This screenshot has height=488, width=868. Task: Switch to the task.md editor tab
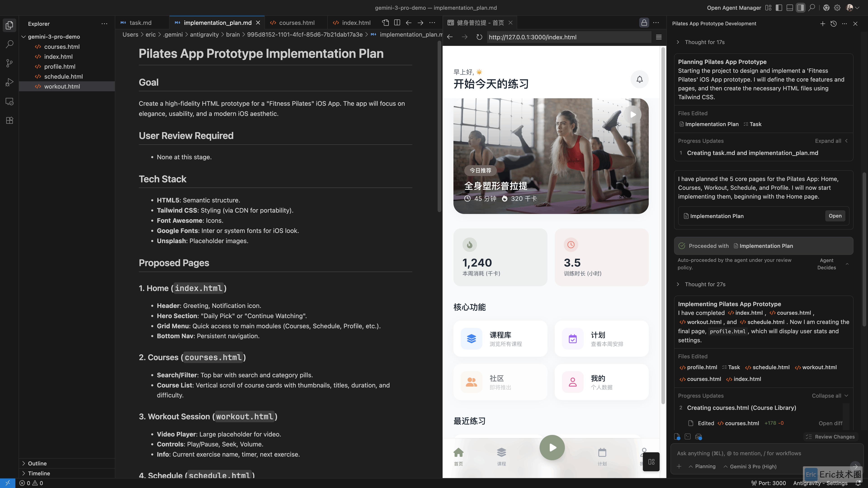[140, 23]
